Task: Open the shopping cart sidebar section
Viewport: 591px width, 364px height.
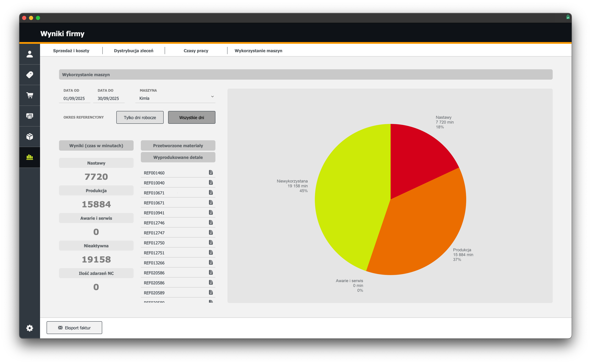Action: [30, 95]
